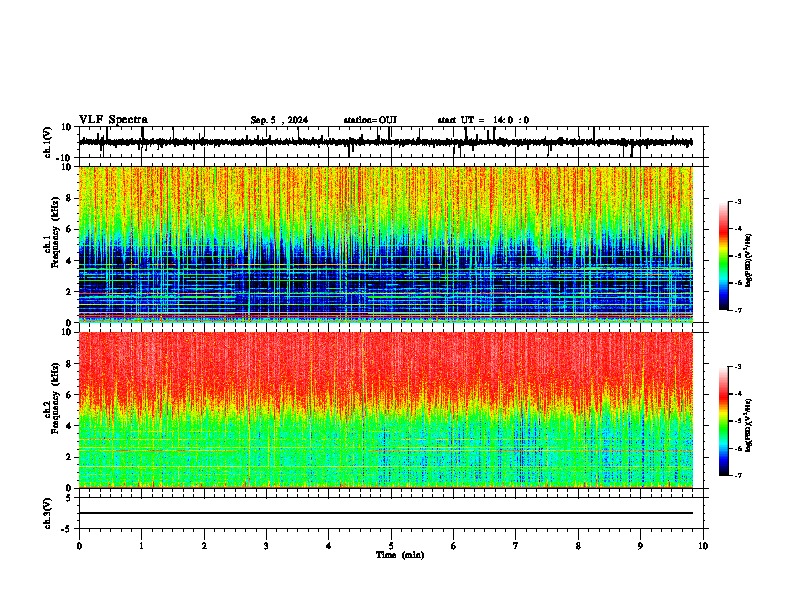Click the time axis tick label '1'
Image resolution: width=792 pixels, height=612 pixels.
(x=141, y=546)
